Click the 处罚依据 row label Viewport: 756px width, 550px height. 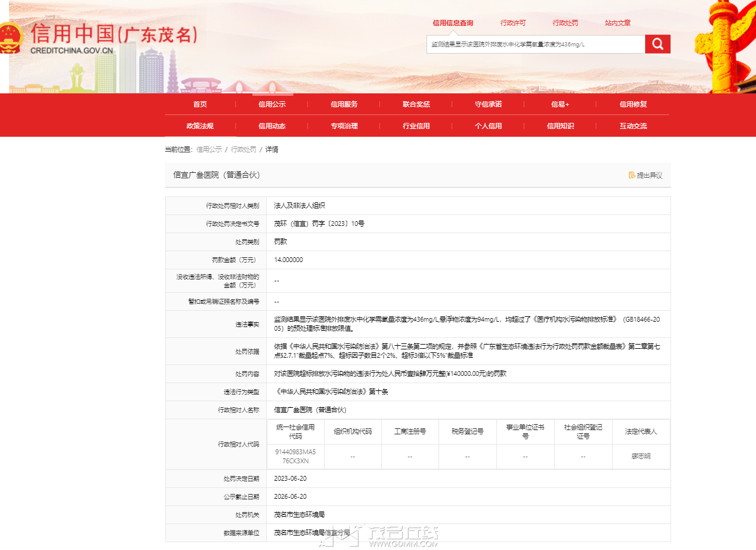click(x=247, y=351)
